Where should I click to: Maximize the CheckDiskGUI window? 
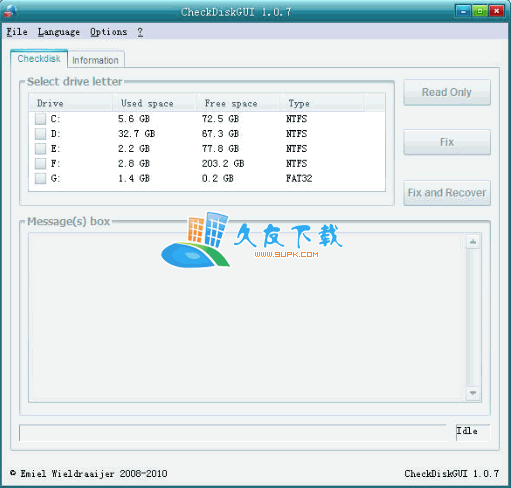pos(480,11)
